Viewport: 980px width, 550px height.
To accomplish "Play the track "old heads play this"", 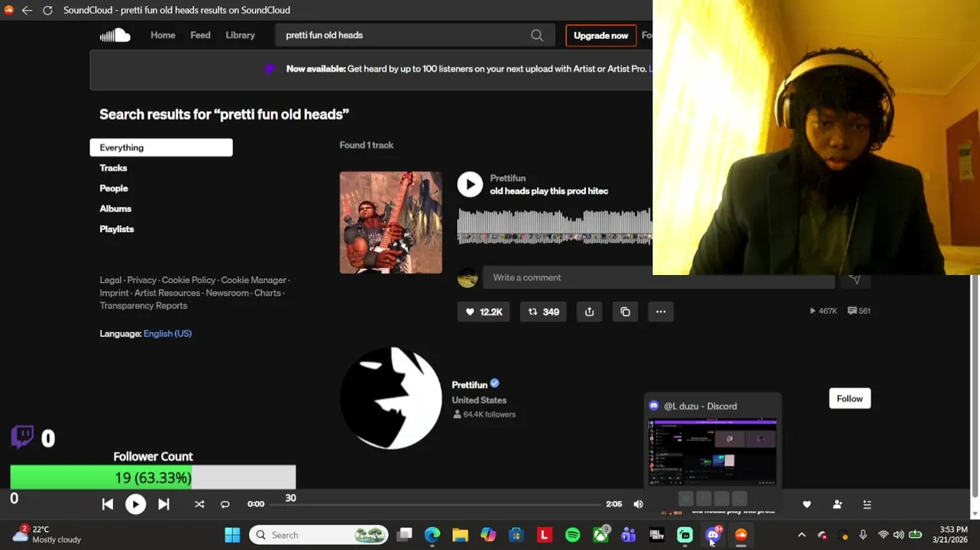I will pyautogui.click(x=470, y=184).
